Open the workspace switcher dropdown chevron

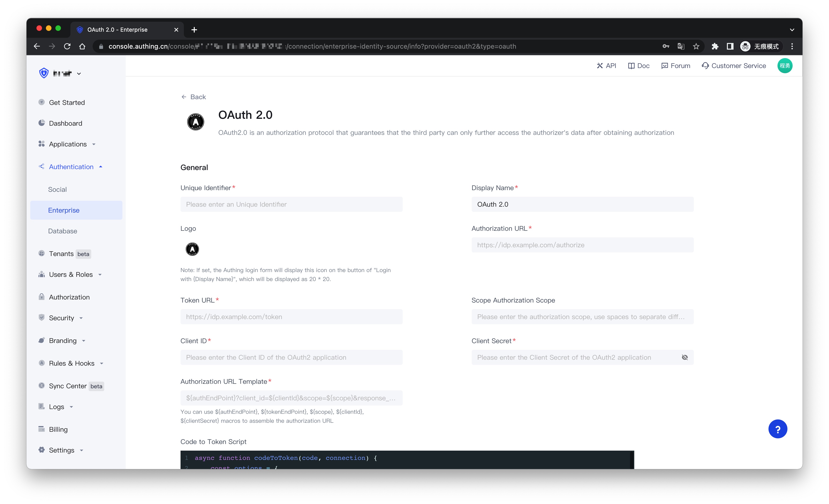click(x=79, y=74)
